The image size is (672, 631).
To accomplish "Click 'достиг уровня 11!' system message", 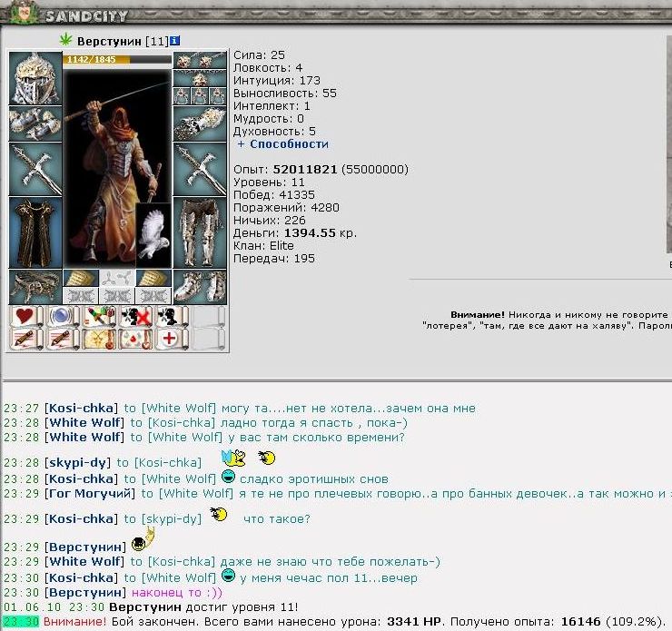I will tap(242, 607).
